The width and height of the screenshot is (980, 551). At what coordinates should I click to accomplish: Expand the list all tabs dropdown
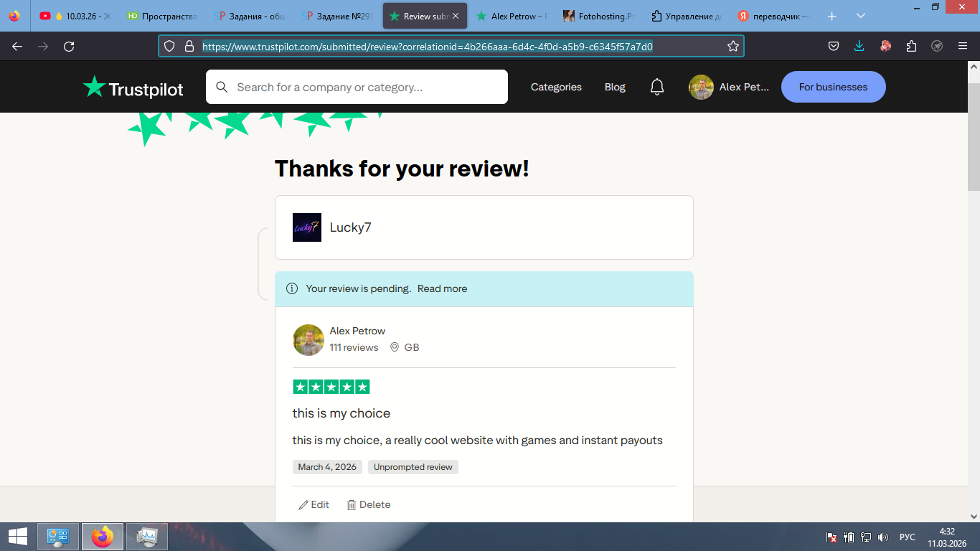(x=861, y=16)
